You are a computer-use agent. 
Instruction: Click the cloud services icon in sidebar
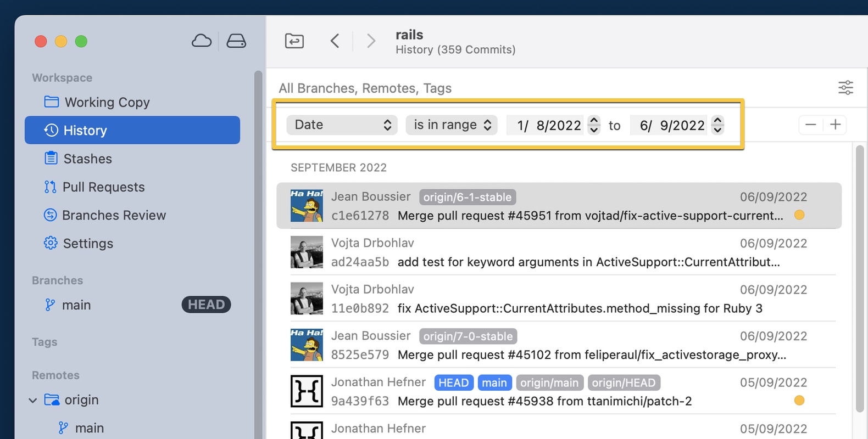coord(202,41)
